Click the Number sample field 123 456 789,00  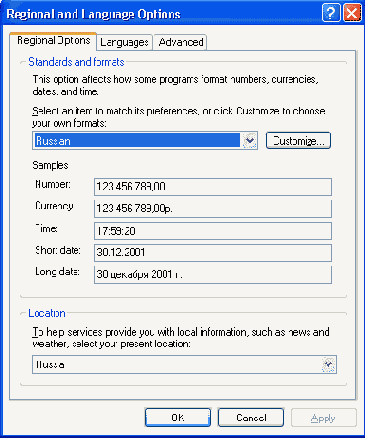213,186
